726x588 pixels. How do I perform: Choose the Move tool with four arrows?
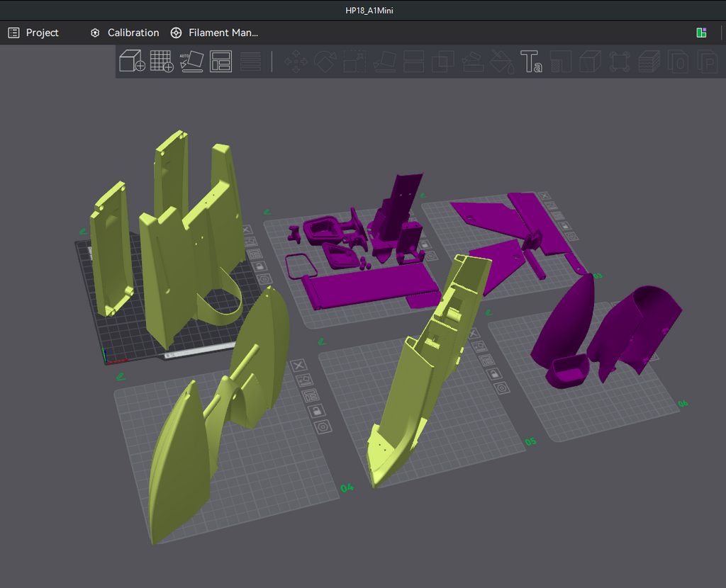[296, 62]
